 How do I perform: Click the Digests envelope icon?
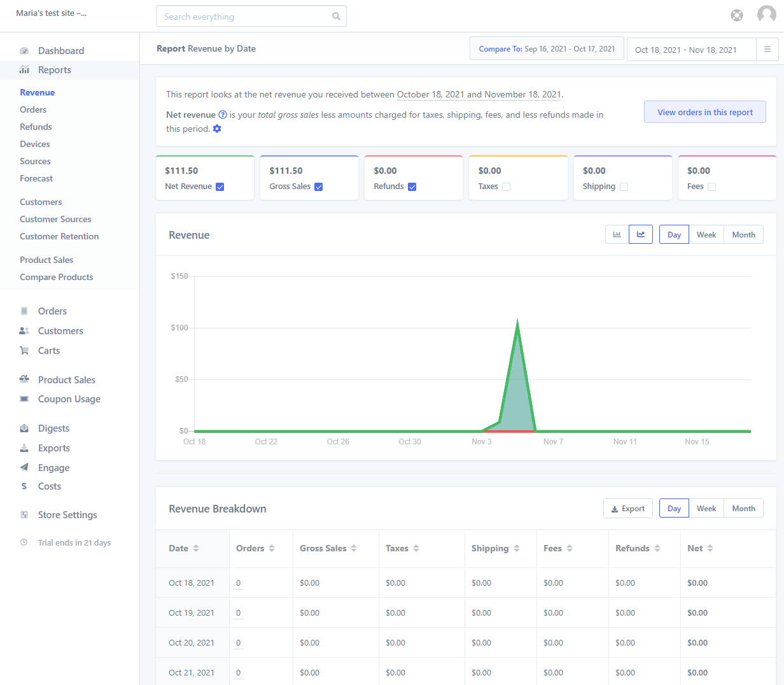pos(24,428)
